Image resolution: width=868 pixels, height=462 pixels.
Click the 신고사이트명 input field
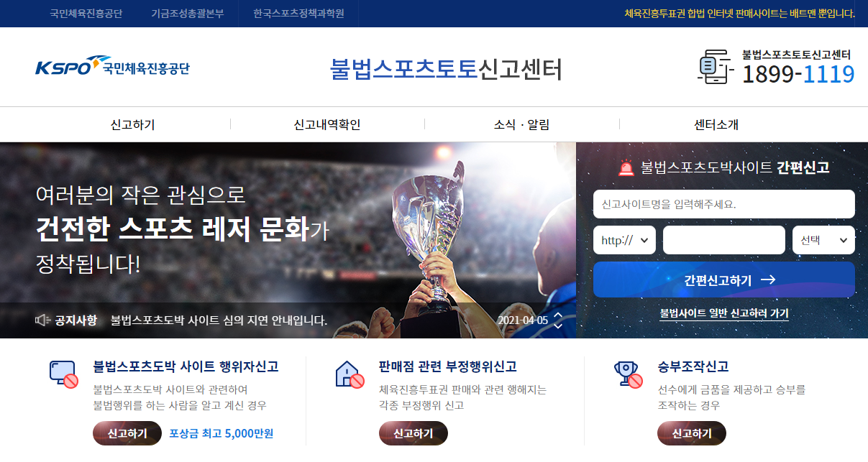(724, 204)
